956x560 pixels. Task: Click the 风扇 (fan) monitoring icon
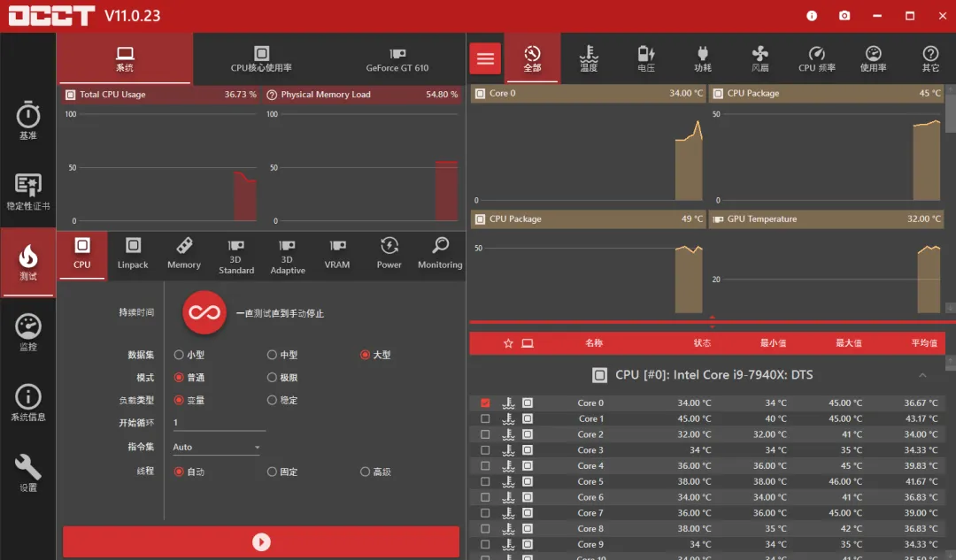759,58
